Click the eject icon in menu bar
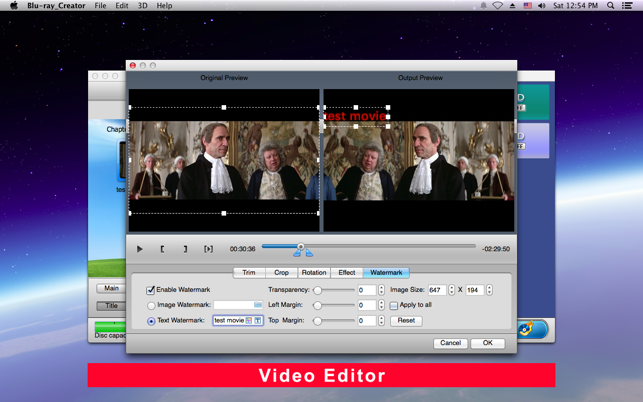Viewport: 643px width, 402px height. tap(512, 6)
